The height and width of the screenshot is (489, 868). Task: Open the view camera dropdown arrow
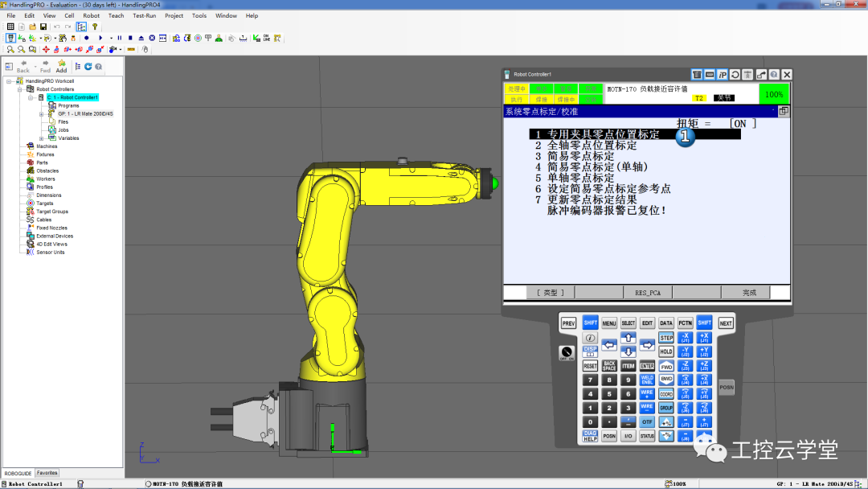coord(120,50)
